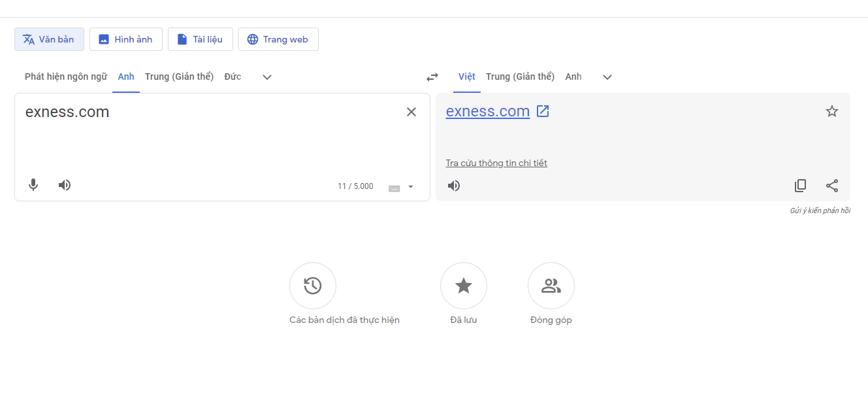Screen dimensions: 868x406
Task: Expand the target language list chevron
Action: pyautogui.click(x=607, y=77)
